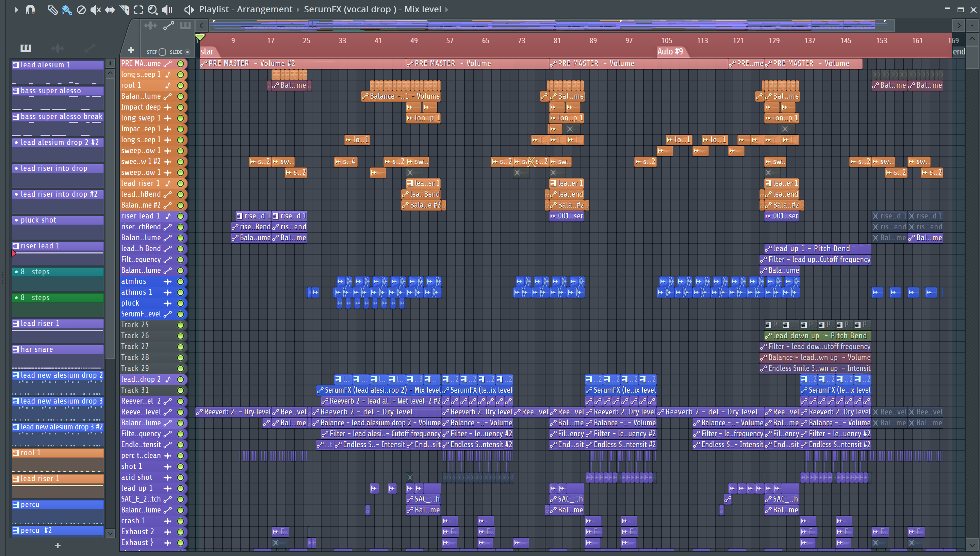Select the Delete tool

81,10
